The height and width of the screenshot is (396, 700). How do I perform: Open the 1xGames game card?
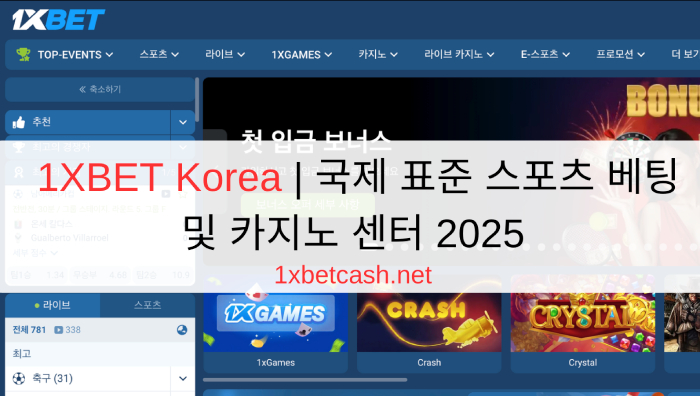(x=275, y=324)
